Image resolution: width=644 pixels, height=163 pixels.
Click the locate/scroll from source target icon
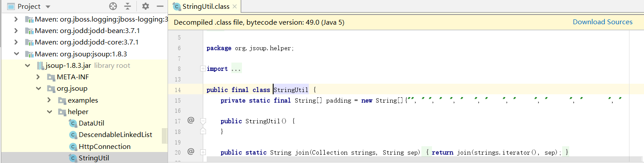[113, 6]
